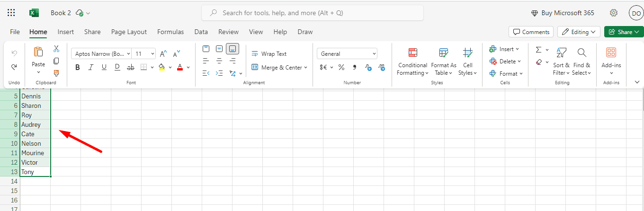Set top vertical alignment

click(206, 49)
